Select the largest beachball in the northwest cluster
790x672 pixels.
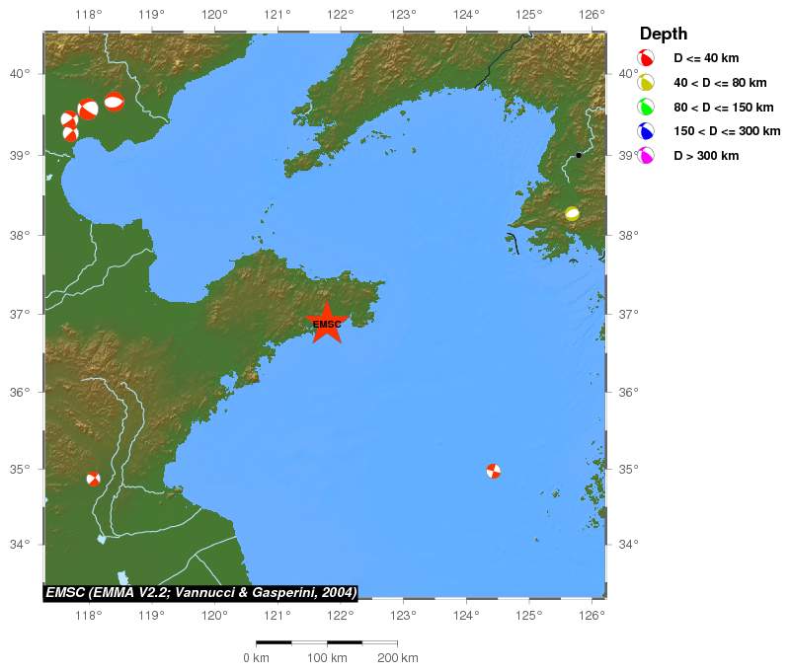[88, 110]
